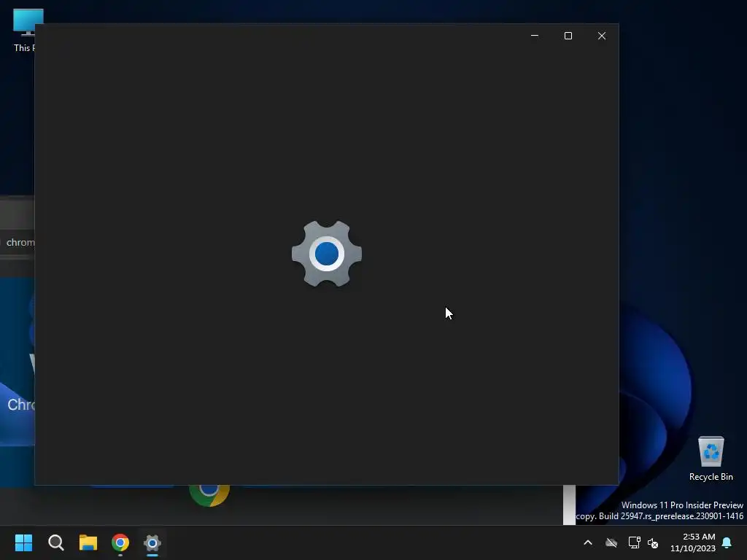
Task: Open taskbar Search
Action: 55,542
